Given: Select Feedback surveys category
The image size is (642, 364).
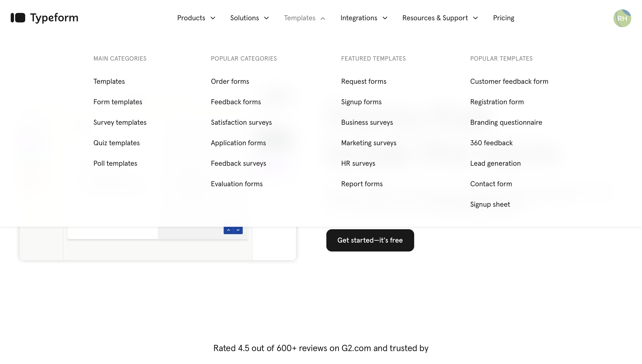Looking at the screenshot, I should pyautogui.click(x=238, y=164).
